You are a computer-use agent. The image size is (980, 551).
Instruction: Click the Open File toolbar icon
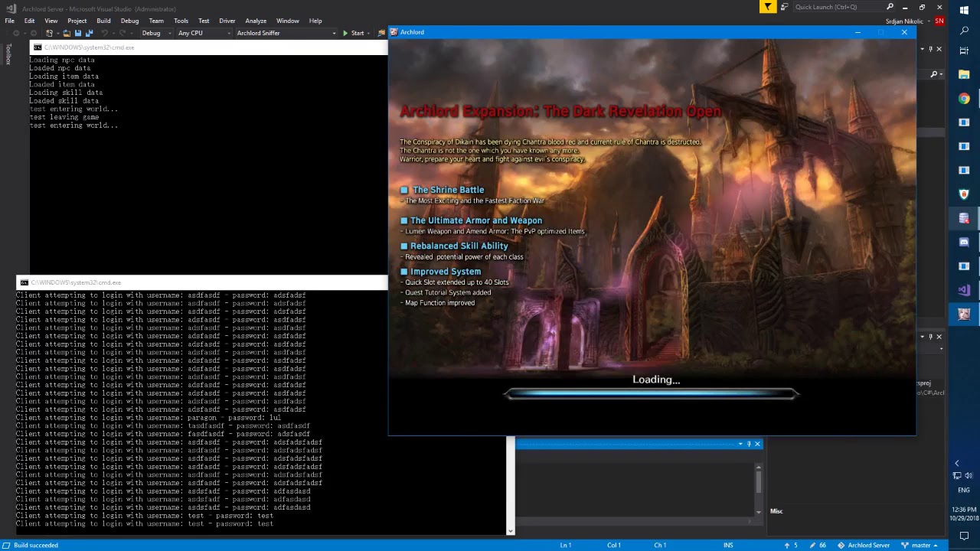click(67, 33)
